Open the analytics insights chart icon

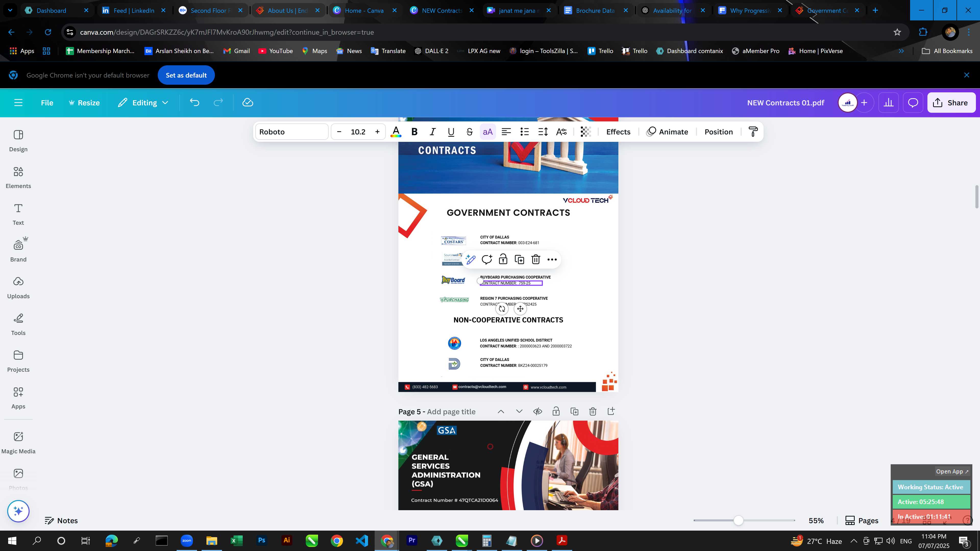click(x=889, y=103)
